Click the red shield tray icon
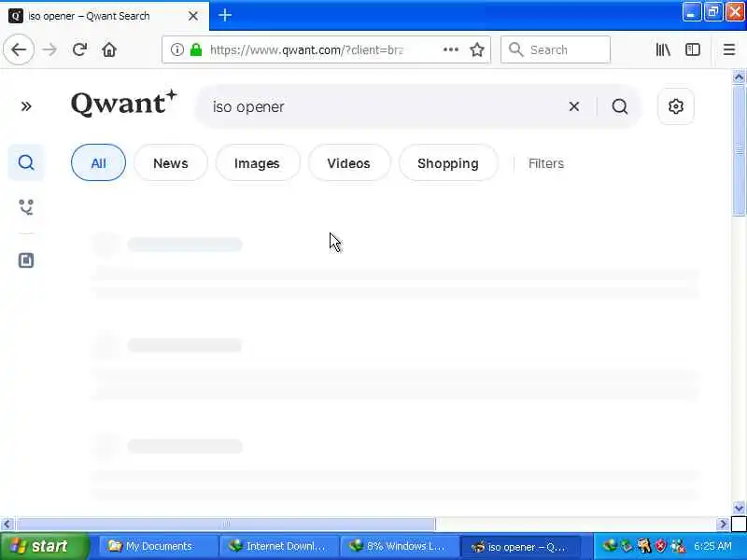The width and height of the screenshot is (747, 560). click(661, 546)
